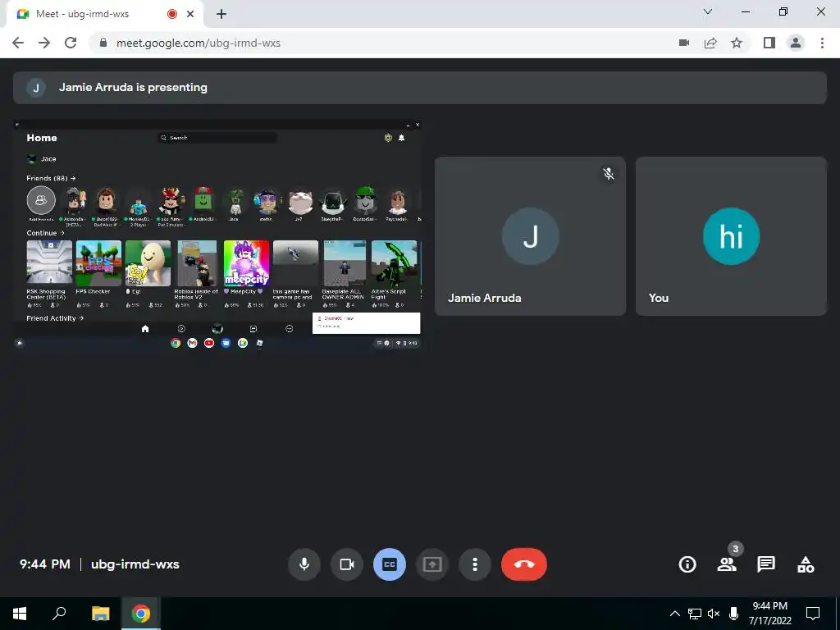Toggle Chrome side panel
The image size is (840, 630).
pyautogui.click(x=769, y=43)
